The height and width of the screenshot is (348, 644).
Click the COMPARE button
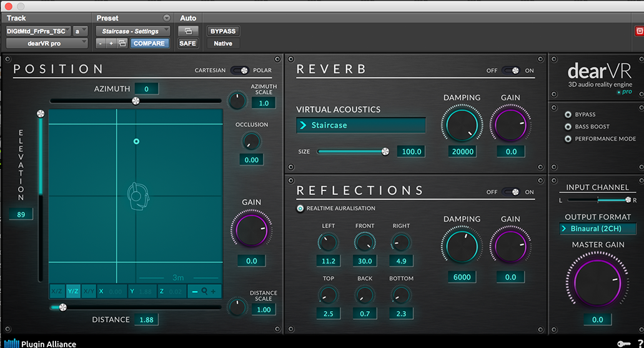point(149,43)
